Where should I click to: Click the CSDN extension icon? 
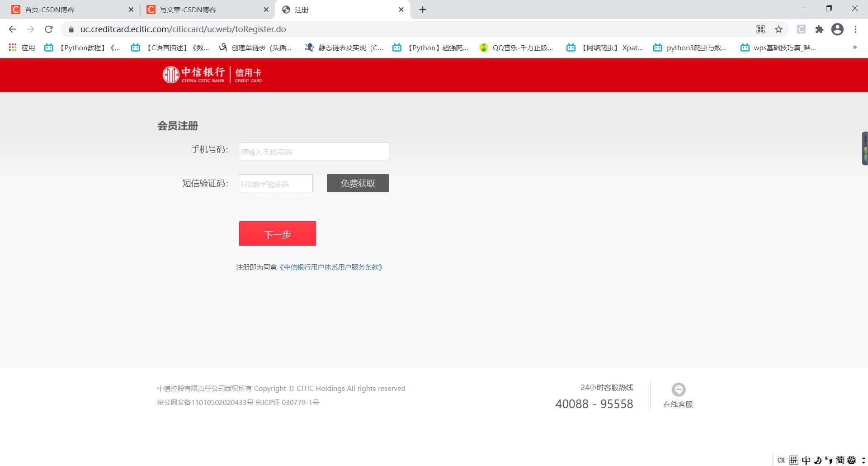(802, 29)
